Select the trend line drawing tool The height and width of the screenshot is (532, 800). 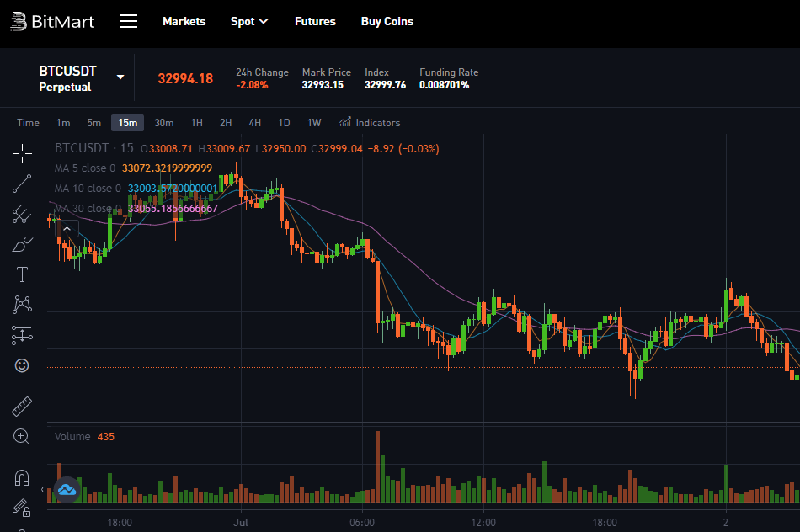click(x=22, y=184)
